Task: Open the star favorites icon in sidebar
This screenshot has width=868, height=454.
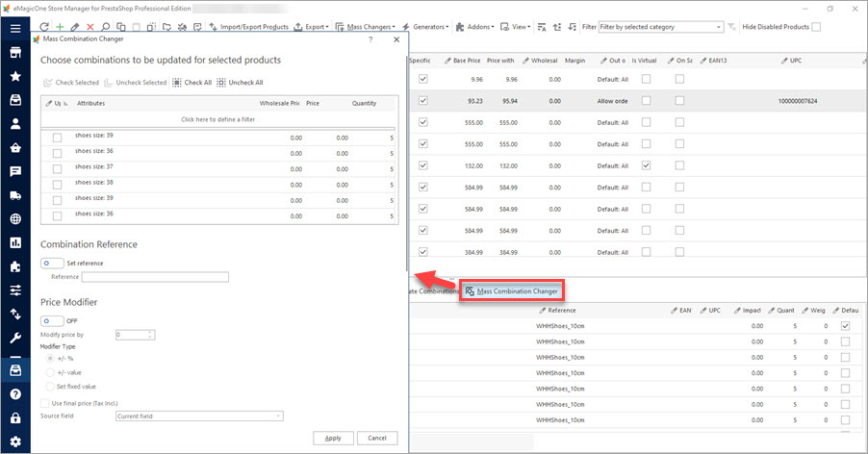Action: pyautogui.click(x=15, y=76)
